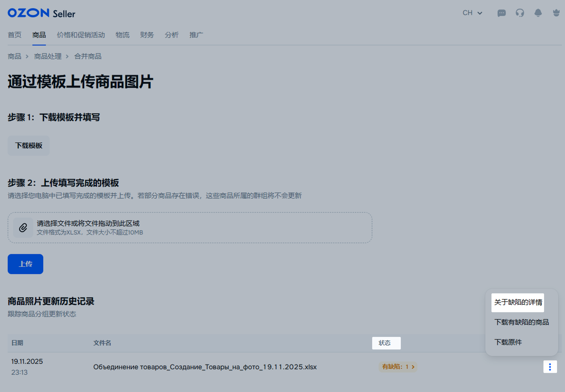Viewport: 565px width, 392px height.
Task: Open the chat messages icon
Action: click(501, 13)
